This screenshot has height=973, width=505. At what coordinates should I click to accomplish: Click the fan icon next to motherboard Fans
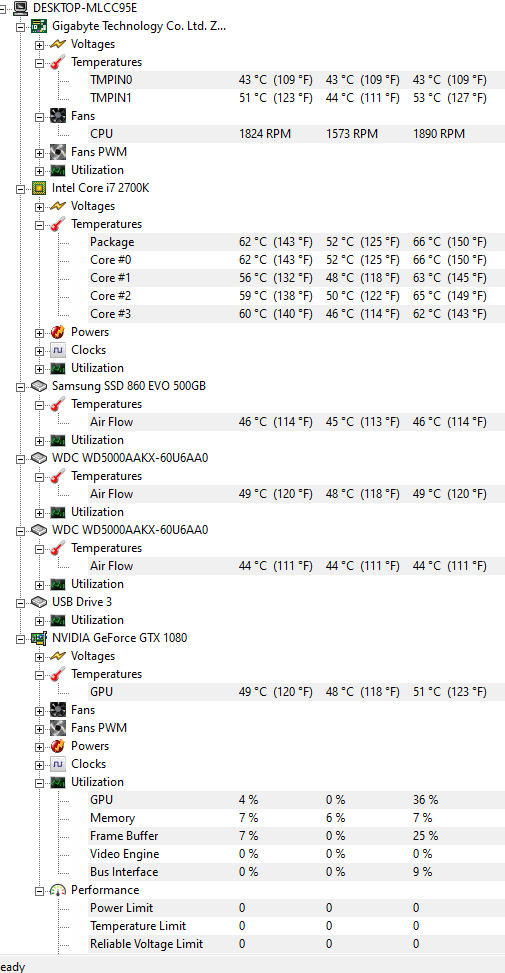58,116
